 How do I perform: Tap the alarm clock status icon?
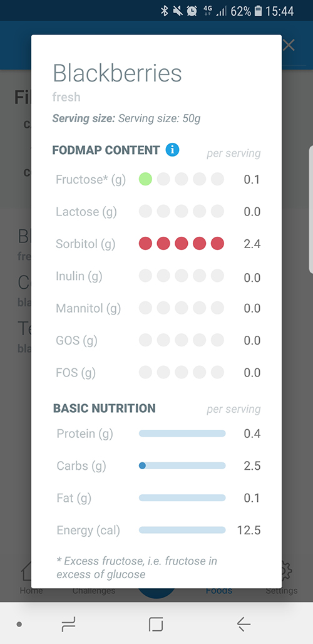(192, 11)
